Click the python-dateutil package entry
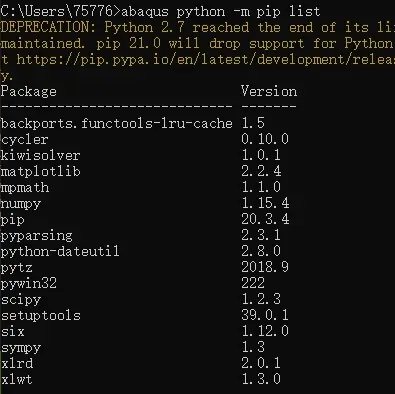Screen dimensions: 395x394 [60, 251]
